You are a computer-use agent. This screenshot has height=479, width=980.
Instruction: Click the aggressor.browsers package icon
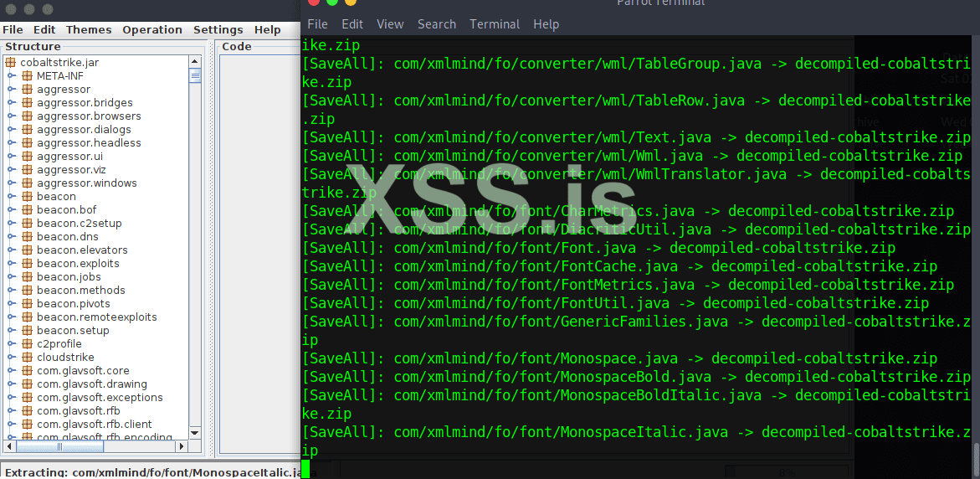tap(26, 116)
